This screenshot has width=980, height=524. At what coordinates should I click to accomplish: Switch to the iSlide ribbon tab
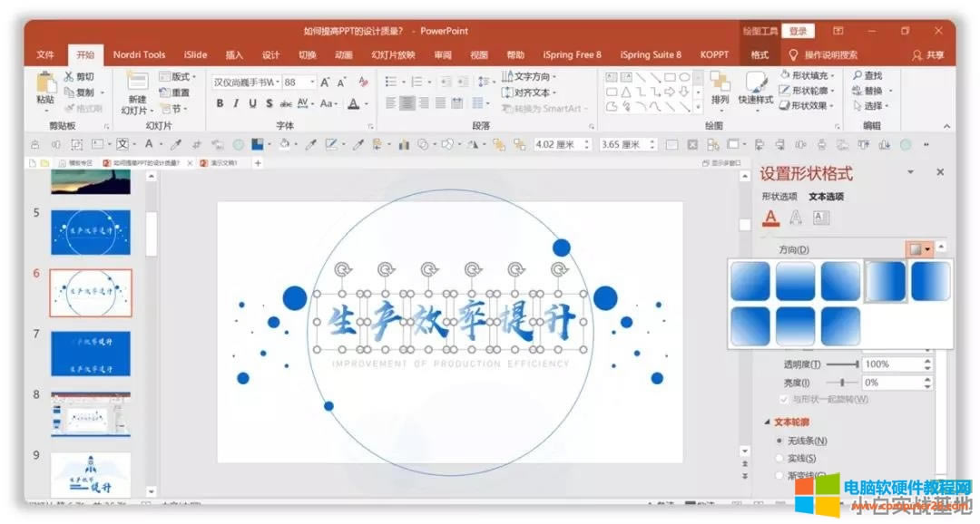195,55
